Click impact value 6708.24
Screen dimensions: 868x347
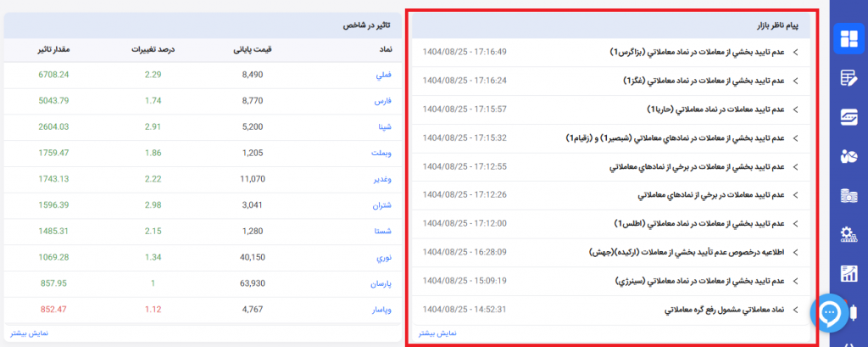coord(53,75)
